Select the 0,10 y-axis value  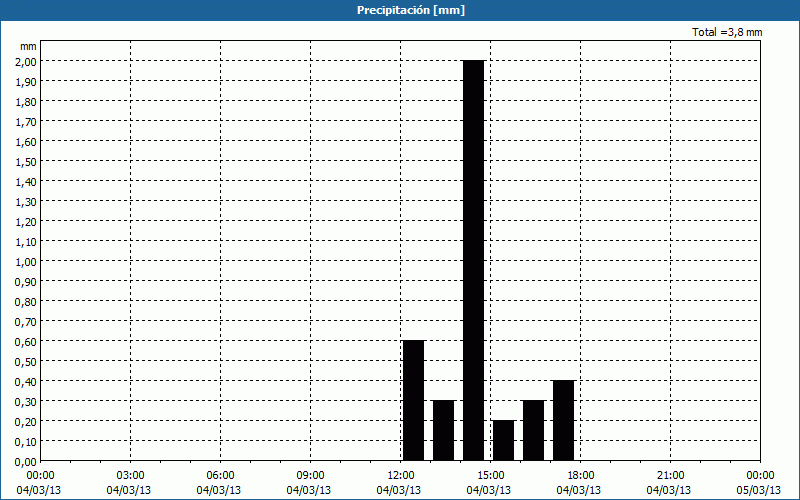coord(27,441)
